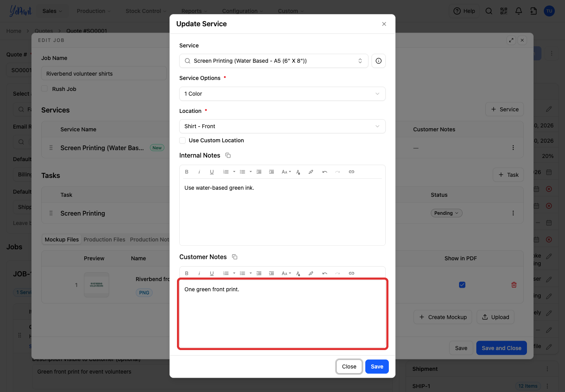Open font size dropdown in Internal Notes
Image resolution: width=565 pixels, height=392 pixels.
(286, 172)
